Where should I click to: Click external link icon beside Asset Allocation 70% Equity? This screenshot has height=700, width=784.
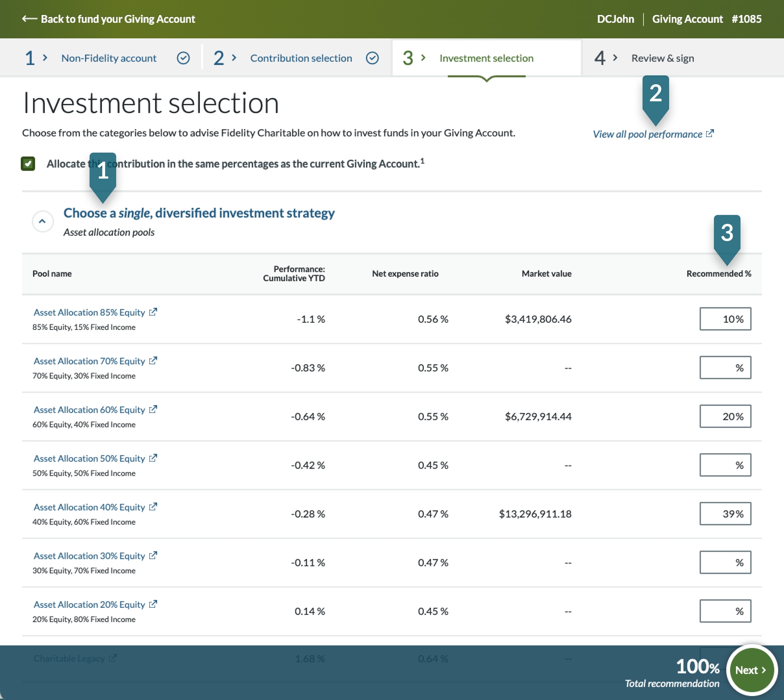153,360
